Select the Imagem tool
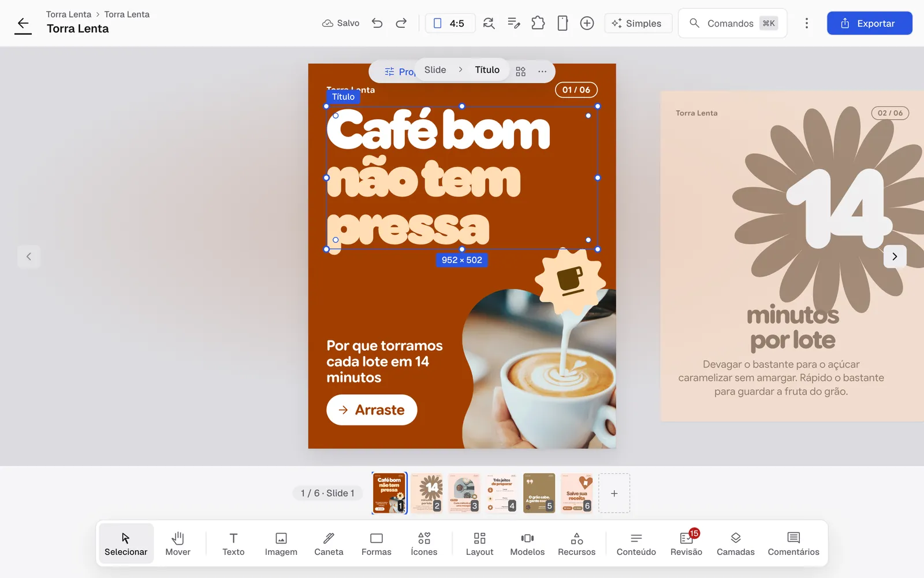The height and width of the screenshot is (578, 924). 281,544
